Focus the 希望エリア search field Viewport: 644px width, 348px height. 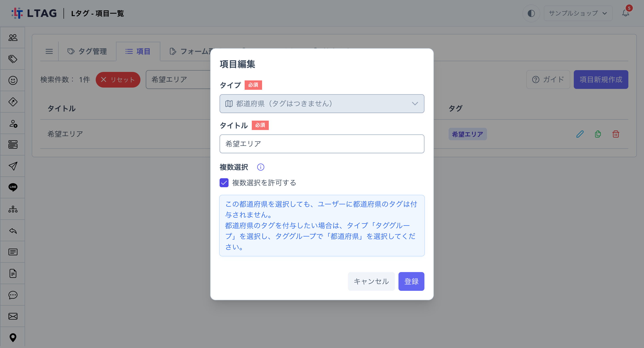coord(178,80)
